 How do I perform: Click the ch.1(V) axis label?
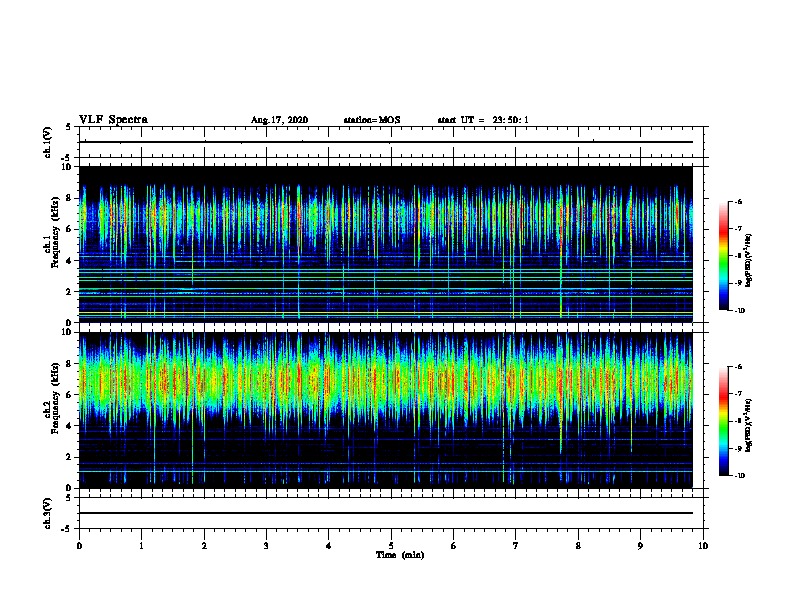tap(48, 142)
